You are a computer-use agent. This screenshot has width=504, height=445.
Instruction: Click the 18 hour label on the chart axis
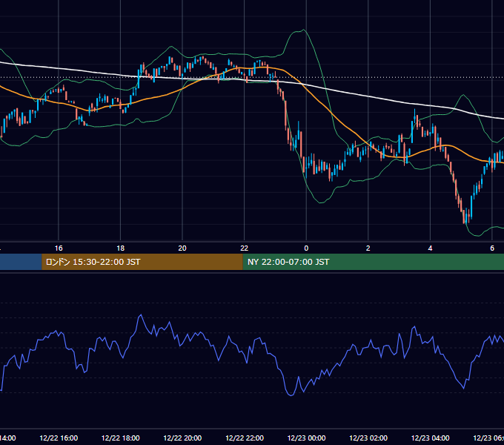coord(121,248)
